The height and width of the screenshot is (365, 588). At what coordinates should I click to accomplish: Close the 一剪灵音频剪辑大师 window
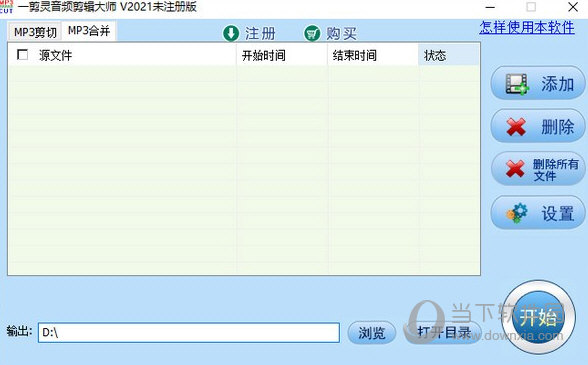573,7
